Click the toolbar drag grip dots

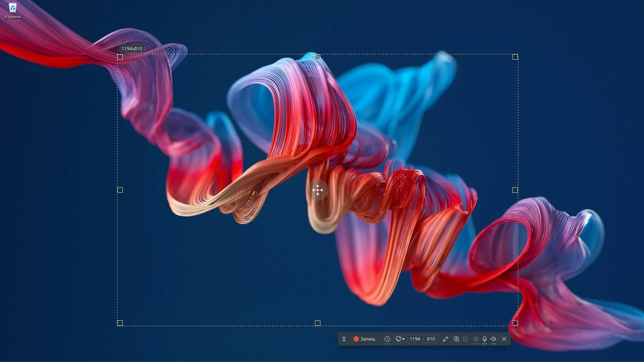coord(344,339)
